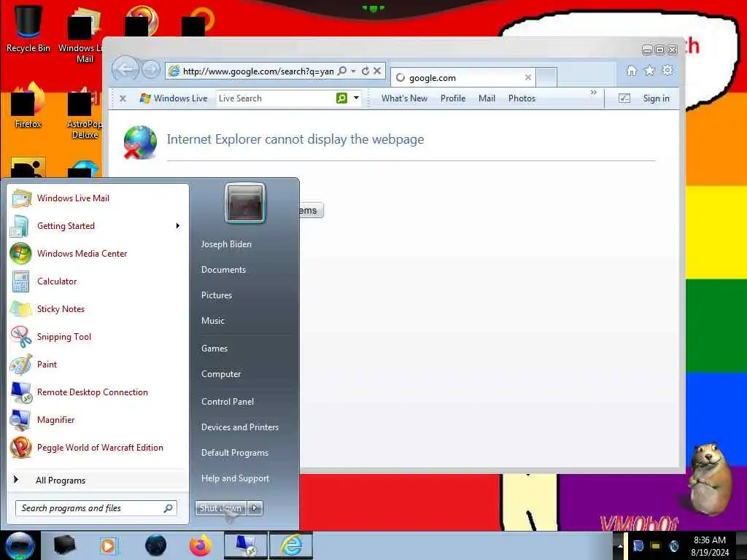
Task: Open Documents from the Start menu
Action: [223, 270]
